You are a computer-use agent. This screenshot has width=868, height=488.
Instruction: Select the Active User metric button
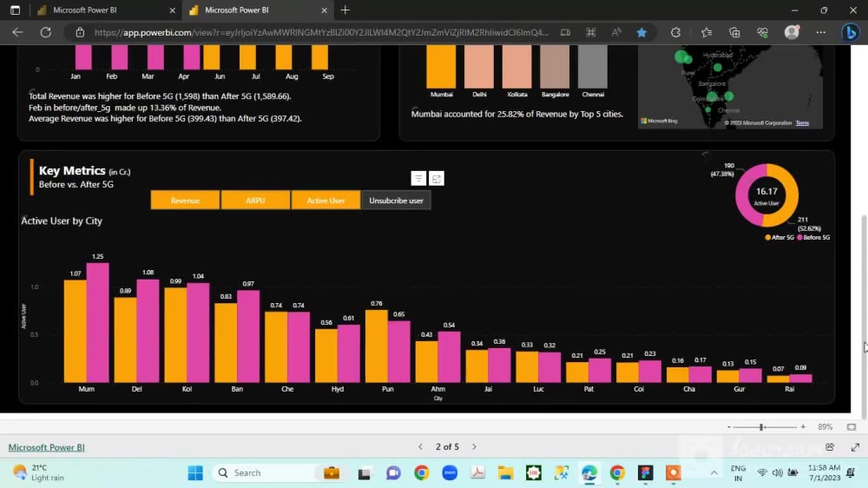click(325, 201)
